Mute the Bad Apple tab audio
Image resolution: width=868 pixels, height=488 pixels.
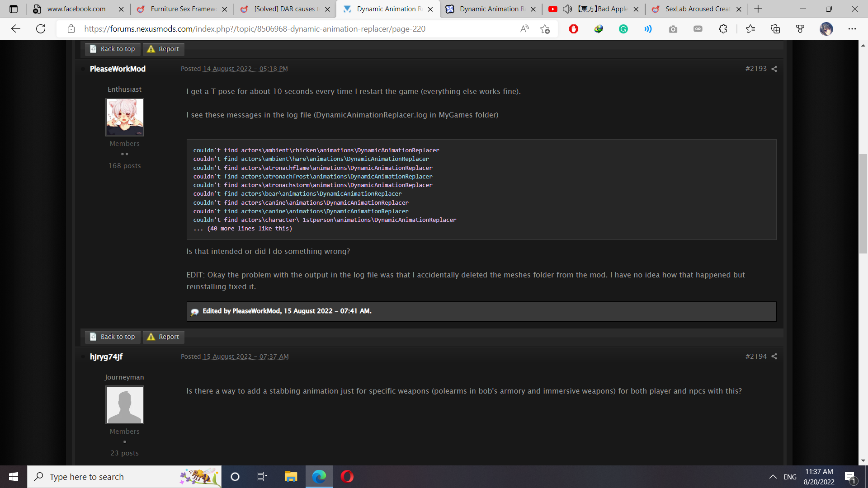(x=567, y=9)
